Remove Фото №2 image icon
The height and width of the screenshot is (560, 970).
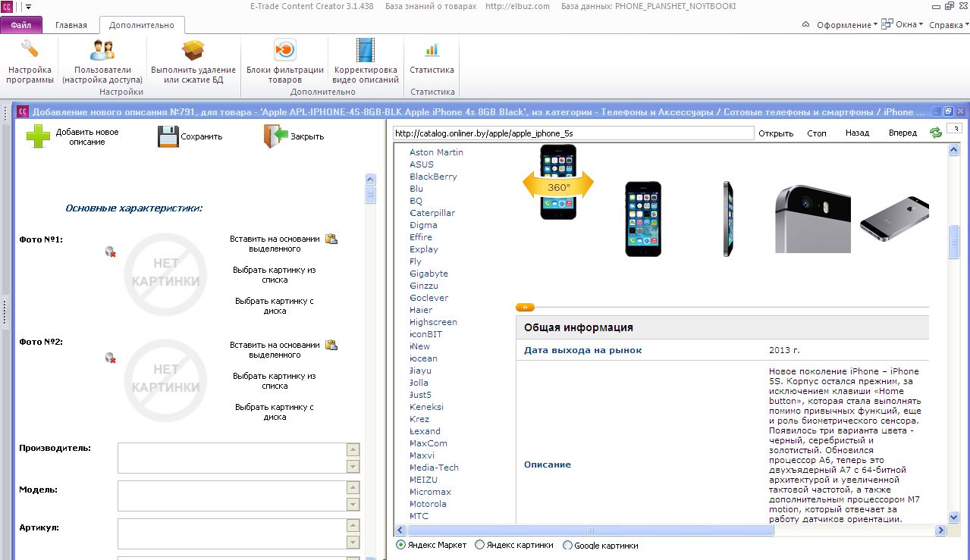pos(111,358)
